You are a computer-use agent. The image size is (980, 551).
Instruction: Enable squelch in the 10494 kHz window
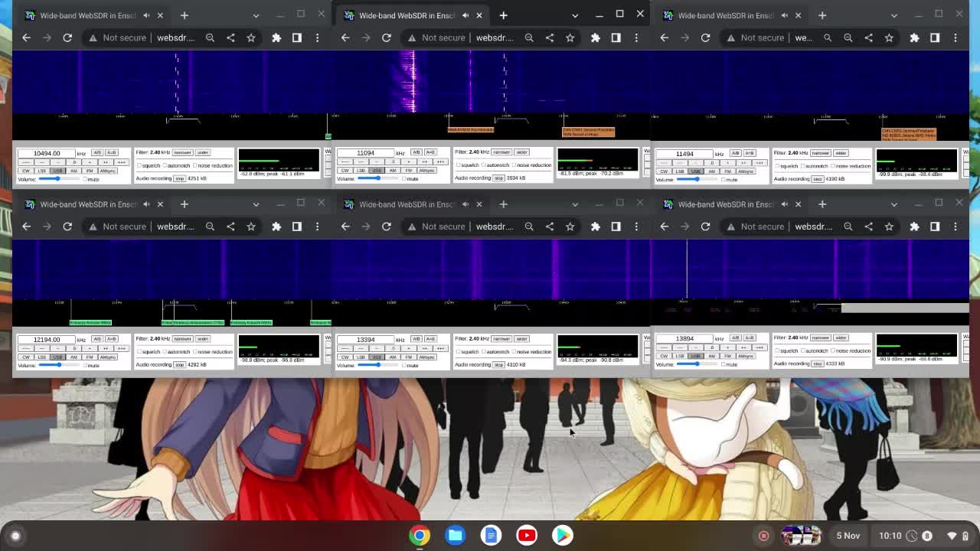pos(139,165)
